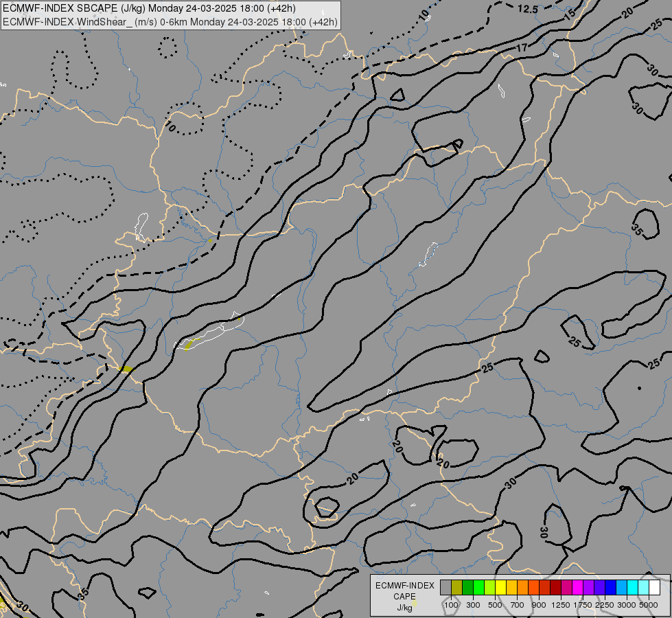Click the ECMWF-INDEX text in legend box

pyautogui.click(x=404, y=586)
